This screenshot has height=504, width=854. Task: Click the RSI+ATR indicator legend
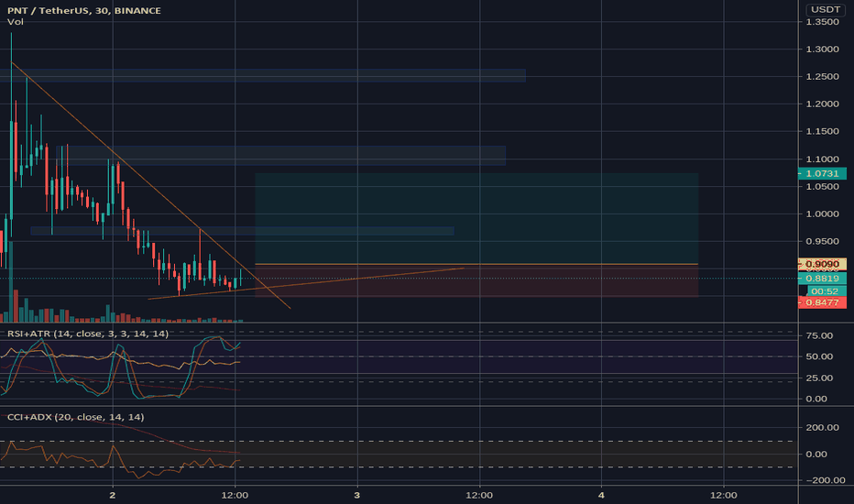tap(88, 334)
